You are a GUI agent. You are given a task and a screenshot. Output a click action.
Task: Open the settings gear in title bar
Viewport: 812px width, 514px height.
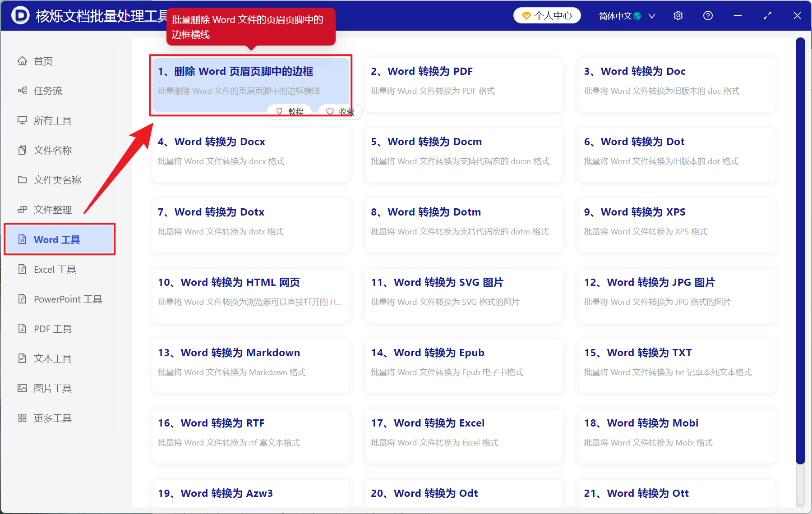click(x=678, y=15)
